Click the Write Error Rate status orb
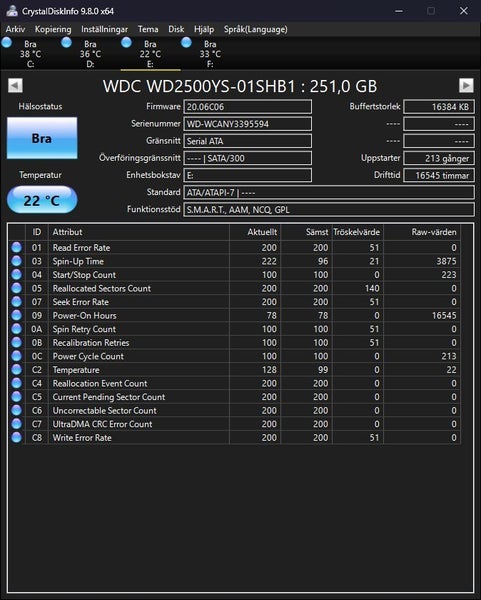 pyautogui.click(x=16, y=437)
